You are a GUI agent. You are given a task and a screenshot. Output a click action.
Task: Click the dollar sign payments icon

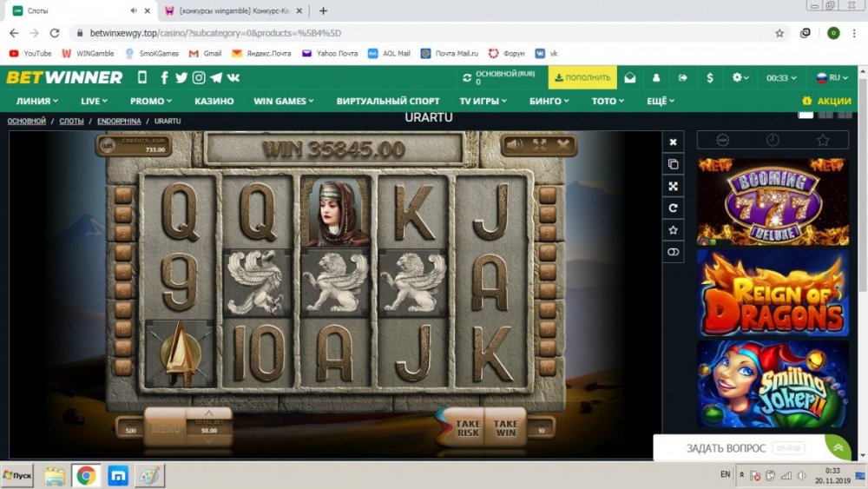[710, 77]
